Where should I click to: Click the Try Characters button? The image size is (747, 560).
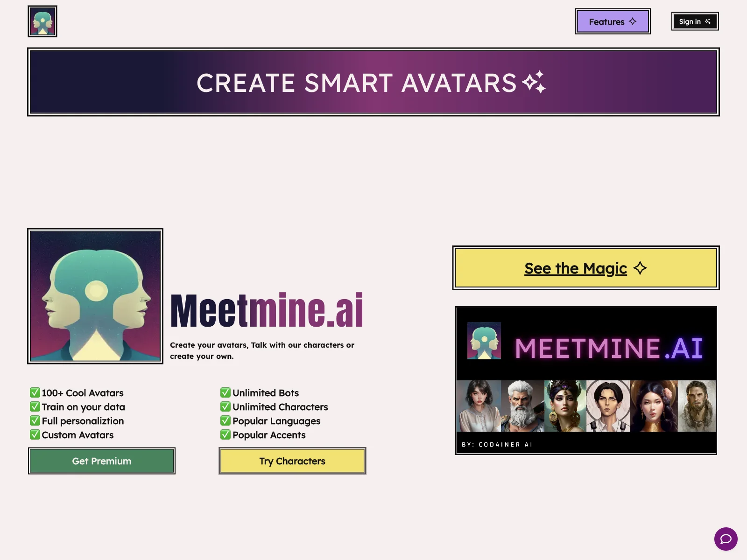[292, 461]
